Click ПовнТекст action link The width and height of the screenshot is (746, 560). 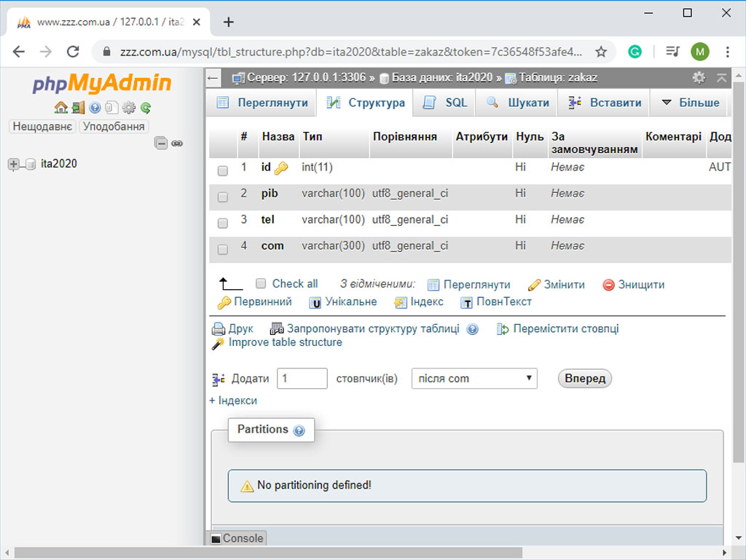[x=495, y=302]
